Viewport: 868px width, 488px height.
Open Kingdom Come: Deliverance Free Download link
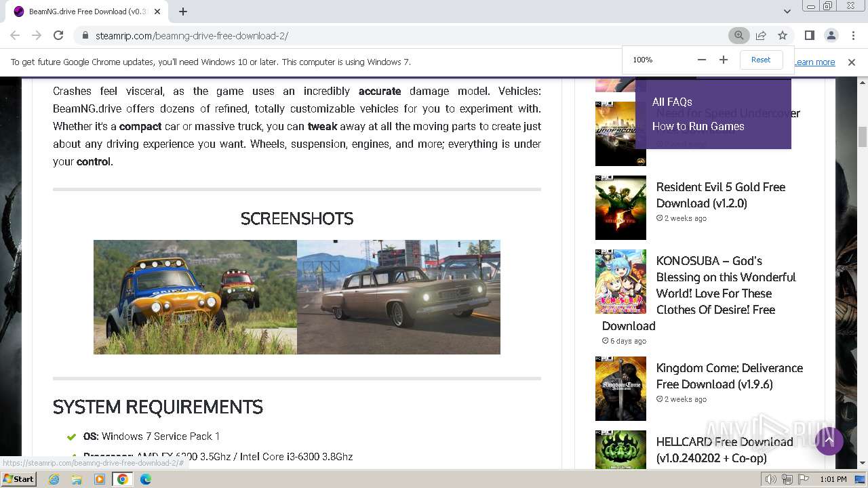[730, 376]
